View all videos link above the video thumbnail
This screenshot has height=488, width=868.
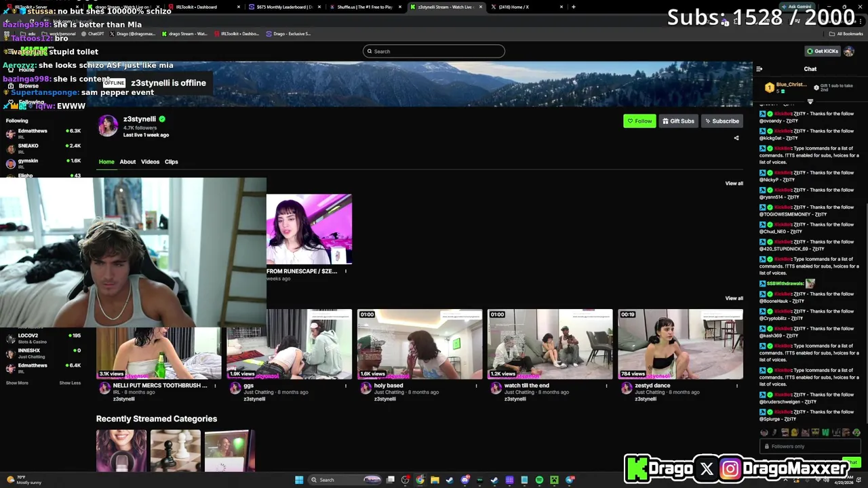(734, 184)
